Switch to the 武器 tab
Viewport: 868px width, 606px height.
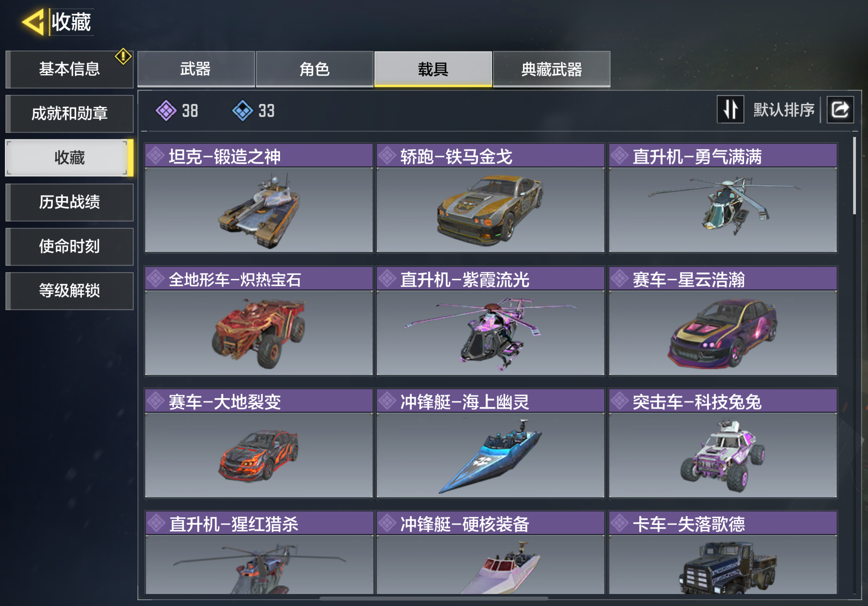(x=196, y=69)
